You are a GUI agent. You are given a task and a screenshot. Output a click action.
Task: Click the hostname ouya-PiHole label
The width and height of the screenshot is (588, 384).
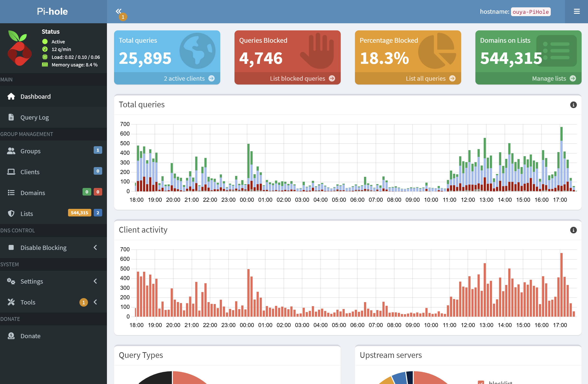point(530,12)
